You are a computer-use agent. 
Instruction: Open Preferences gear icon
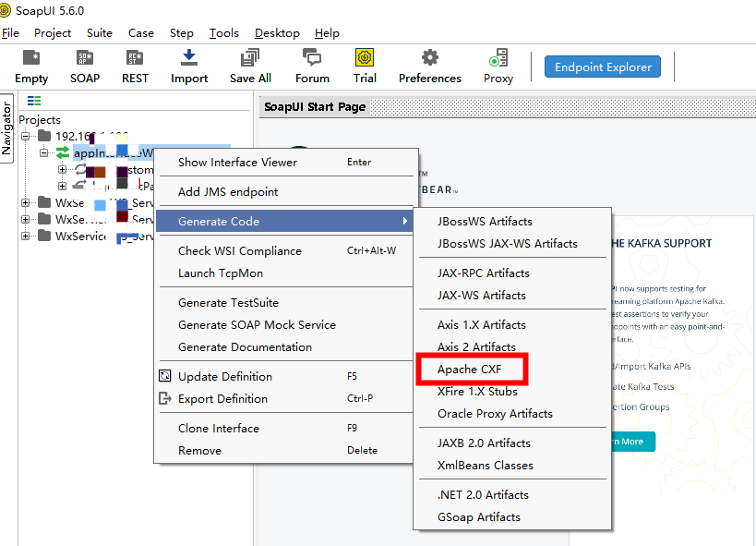tap(429, 57)
